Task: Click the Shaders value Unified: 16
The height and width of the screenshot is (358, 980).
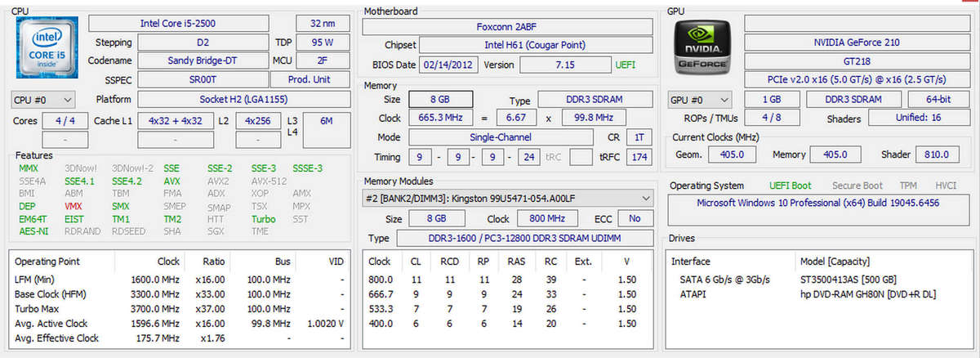Action: tap(918, 118)
